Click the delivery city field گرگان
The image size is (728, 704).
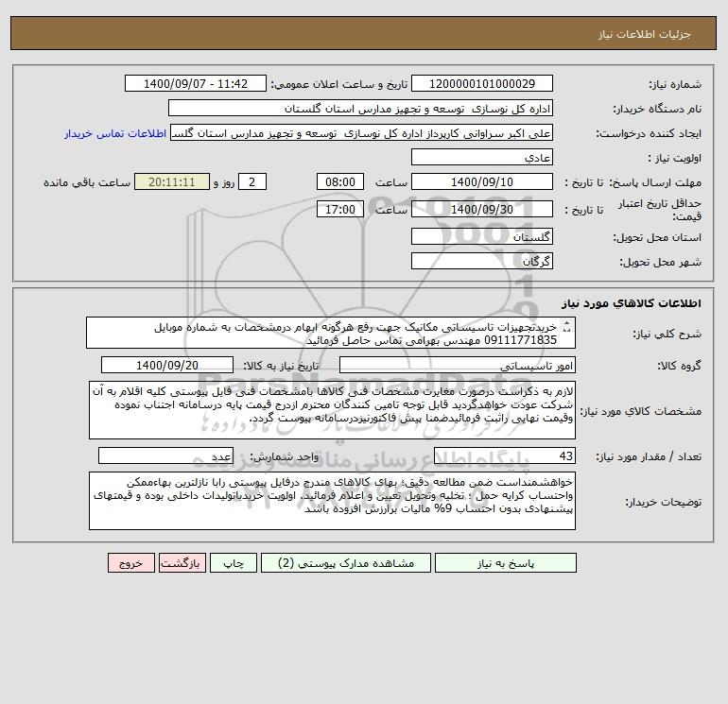(x=482, y=261)
